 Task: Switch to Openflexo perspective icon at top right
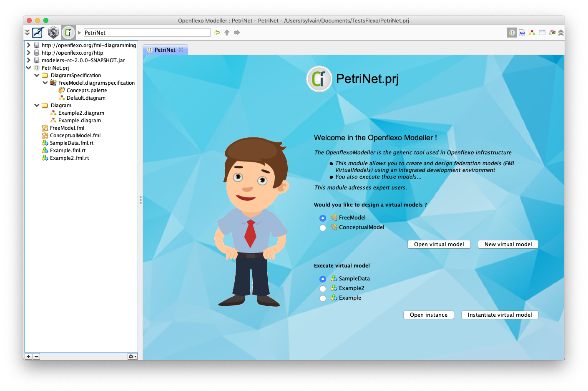512,33
